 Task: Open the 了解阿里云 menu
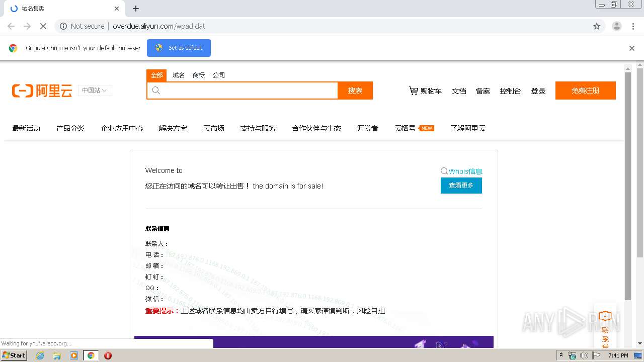pyautogui.click(x=468, y=128)
